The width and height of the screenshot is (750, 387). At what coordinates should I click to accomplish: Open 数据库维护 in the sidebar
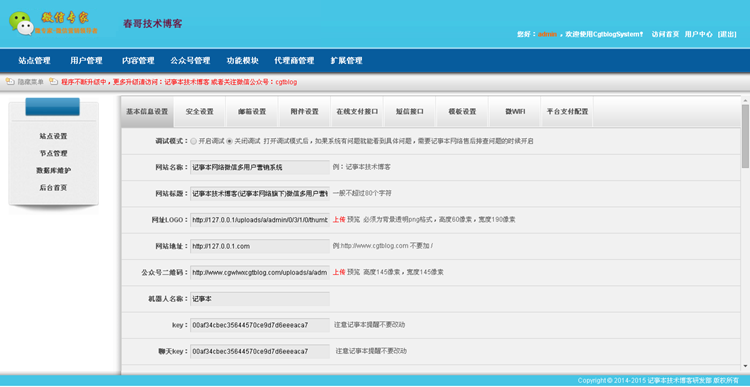coord(54,171)
